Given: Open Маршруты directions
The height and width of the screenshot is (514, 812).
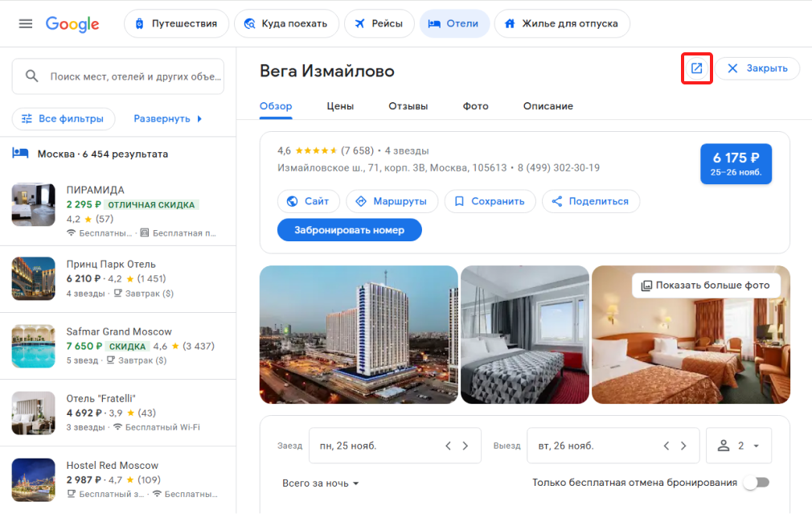Looking at the screenshot, I should point(392,201).
